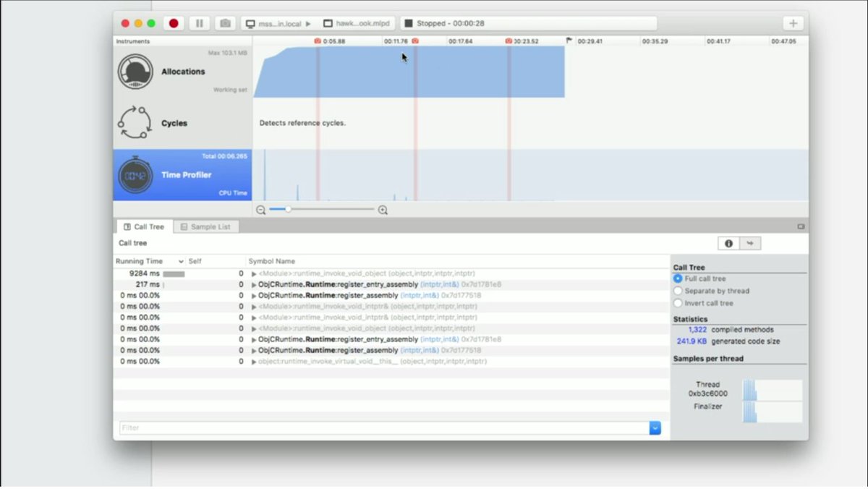Click the 1,322 compiled methods statistic
The width and height of the screenshot is (868, 489).
point(698,329)
